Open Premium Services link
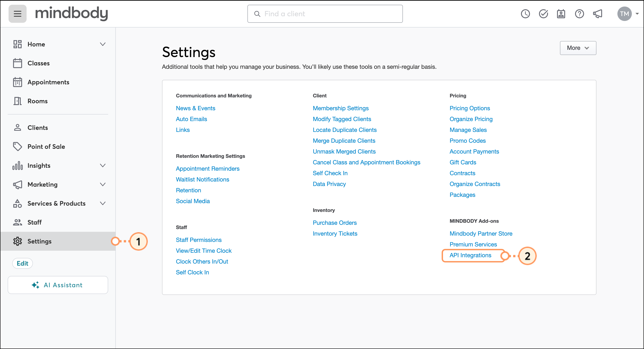The height and width of the screenshot is (349, 644). 473,244
